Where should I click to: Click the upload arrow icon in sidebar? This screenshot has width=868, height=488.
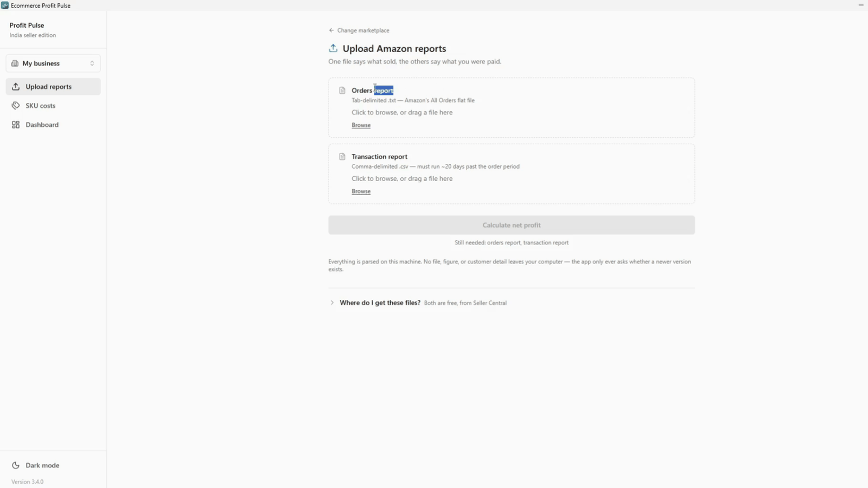16,87
